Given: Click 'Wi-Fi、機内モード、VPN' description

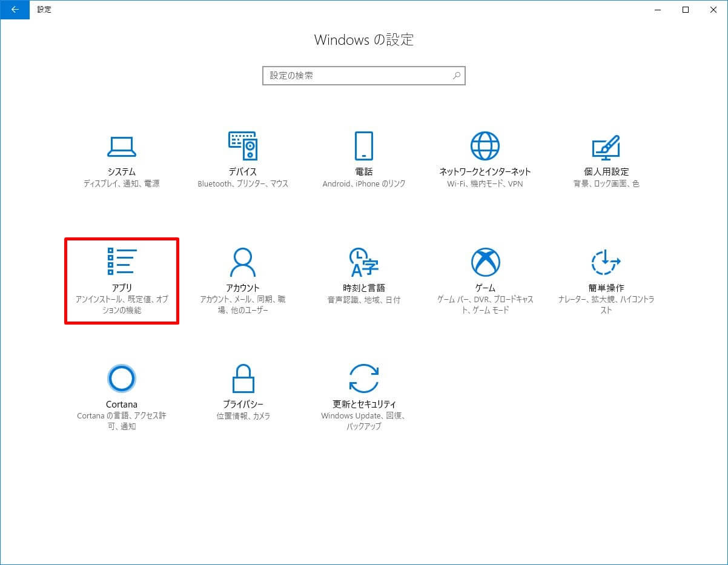Looking at the screenshot, I should (485, 183).
